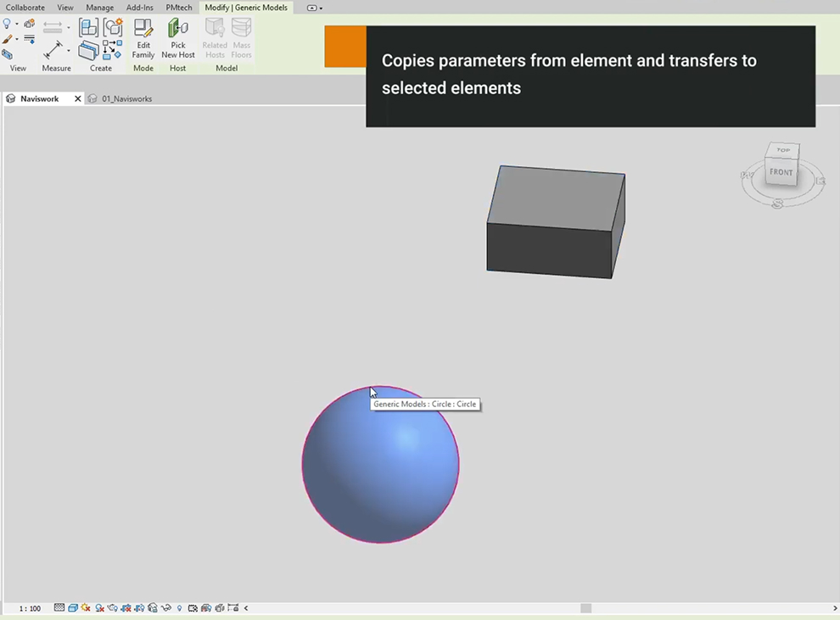Switch to the 01_Navisworks view tab
This screenshot has height=620, width=840.
click(126, 98)
